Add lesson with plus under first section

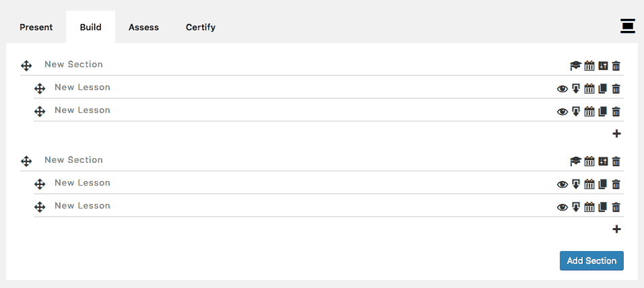pos(616,133)
